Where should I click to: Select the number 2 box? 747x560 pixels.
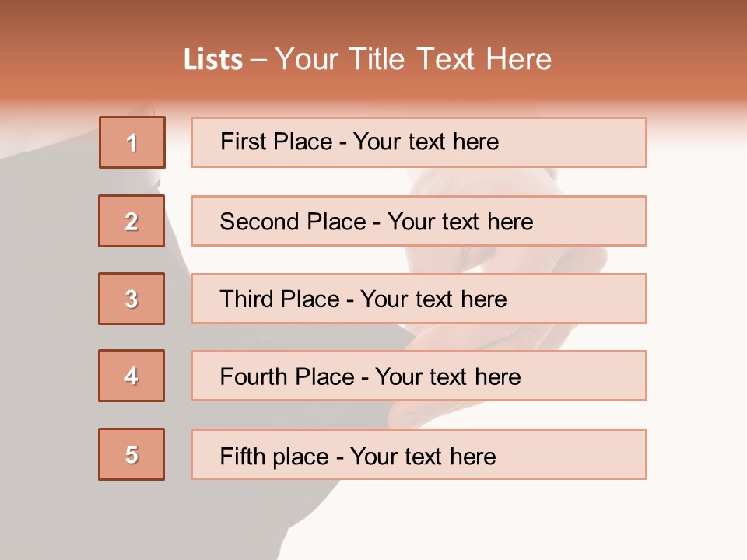pos(132,221)
